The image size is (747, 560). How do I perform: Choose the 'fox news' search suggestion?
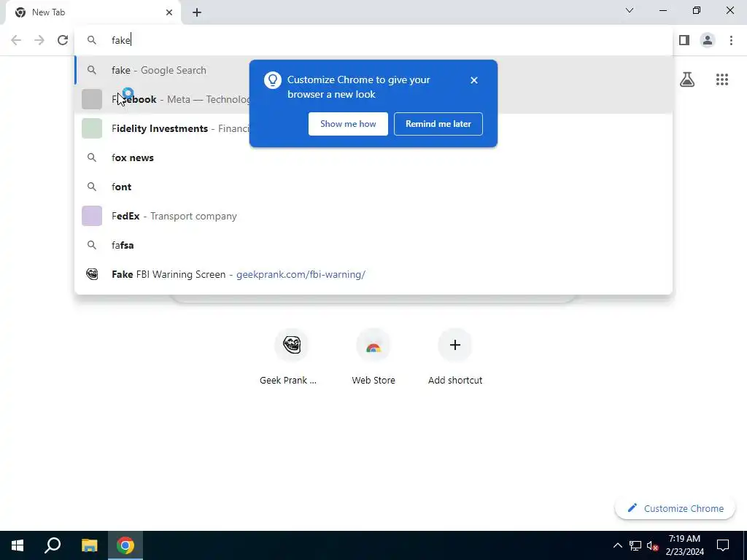point(373,157)
